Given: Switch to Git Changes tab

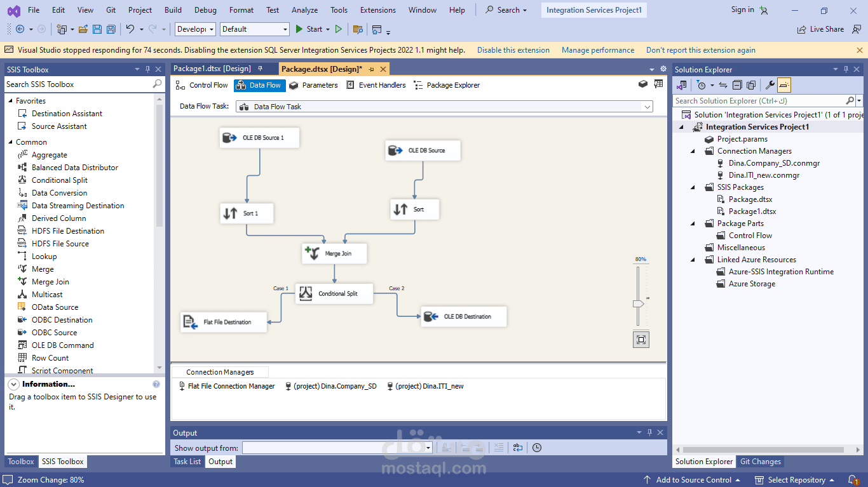Looking at the screenshot, I should click(761, 462).
